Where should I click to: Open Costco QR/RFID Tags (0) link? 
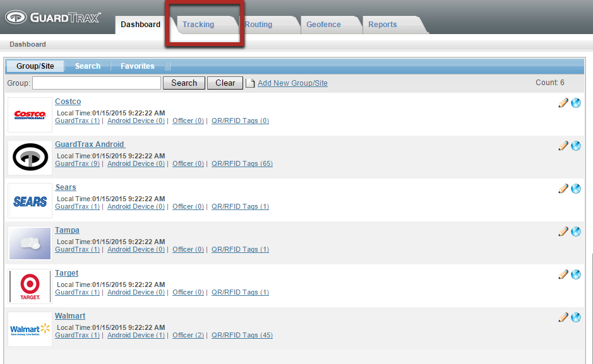(x=240, y=121)
